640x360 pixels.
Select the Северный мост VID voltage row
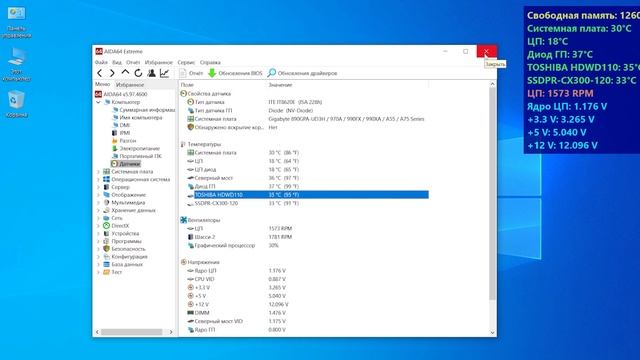coord(308,321)
